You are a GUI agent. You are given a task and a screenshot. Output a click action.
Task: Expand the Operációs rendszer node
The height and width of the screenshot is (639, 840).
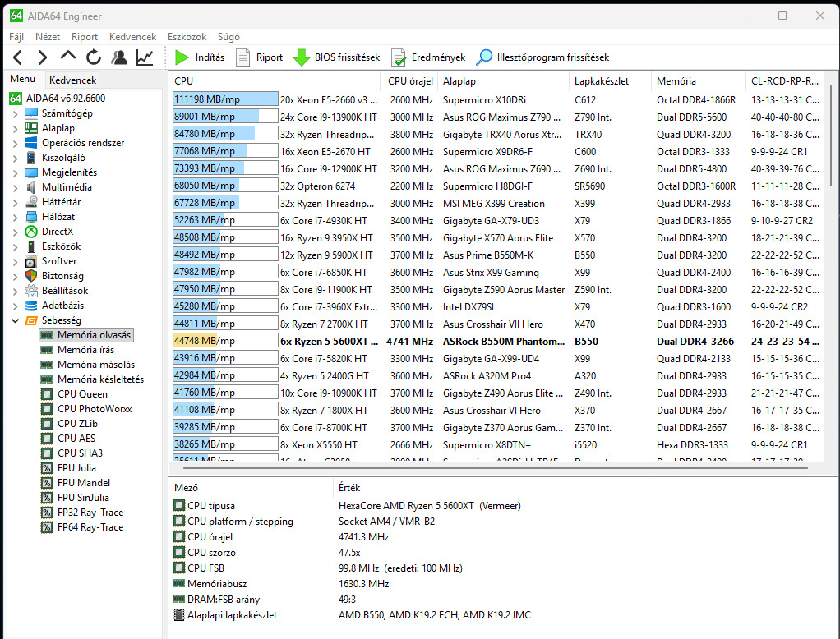(15, 143)
